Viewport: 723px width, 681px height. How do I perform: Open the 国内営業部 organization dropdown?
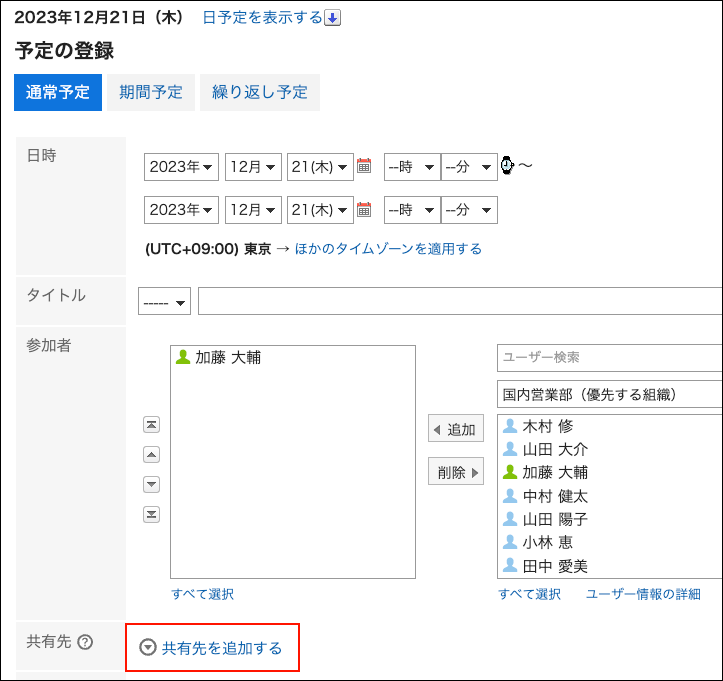(x=610, y=394)
